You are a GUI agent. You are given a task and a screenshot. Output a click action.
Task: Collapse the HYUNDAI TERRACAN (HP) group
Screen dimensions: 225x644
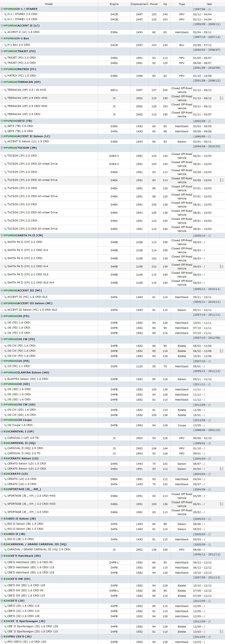(x=2, y=82)
